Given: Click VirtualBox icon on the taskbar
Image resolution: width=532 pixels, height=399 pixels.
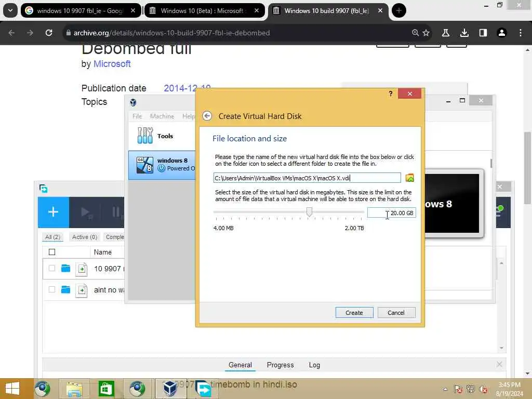Looking at the screenshot, I should coord(170,389).
